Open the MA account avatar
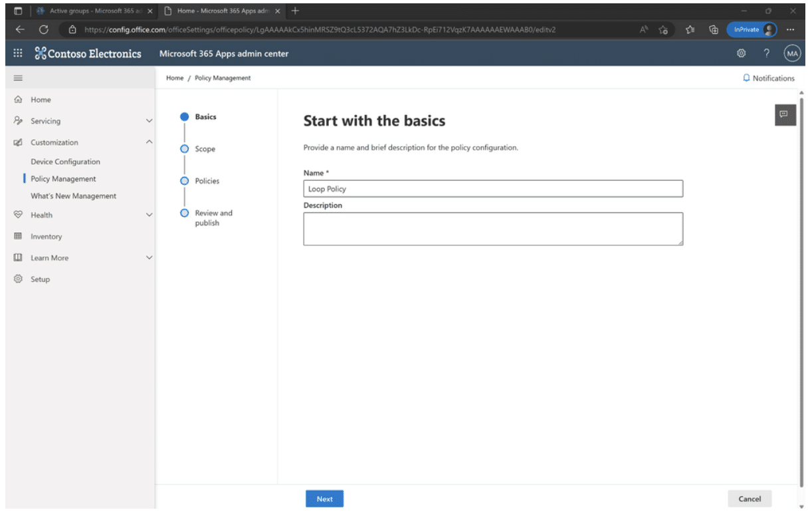Screen dimensions: 812x532 (x=792, y=54)
